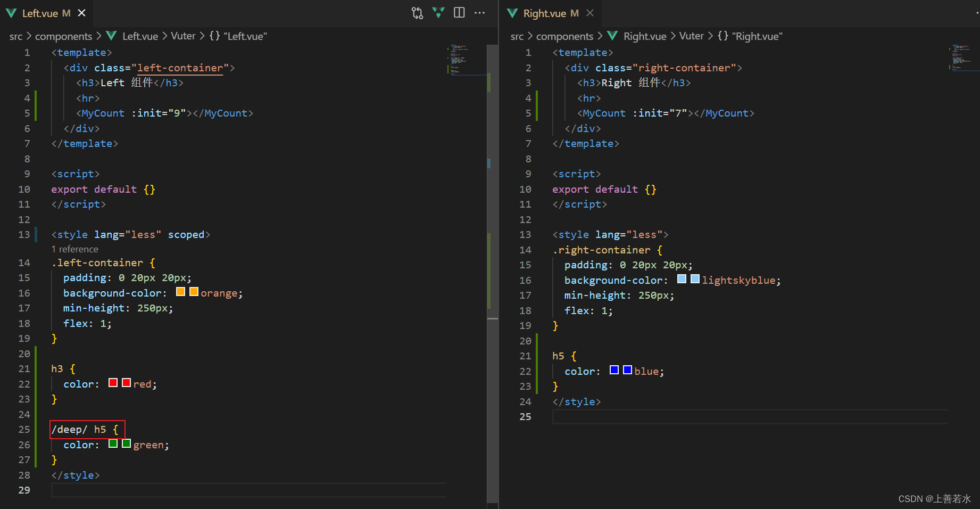Open the More Actions ellipsis menu

[479, 13]
